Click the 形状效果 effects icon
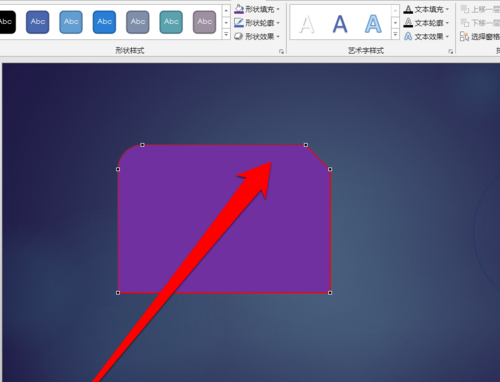Image resolution: width=500 pixels, height=382 pixels. tap(239, 36)
